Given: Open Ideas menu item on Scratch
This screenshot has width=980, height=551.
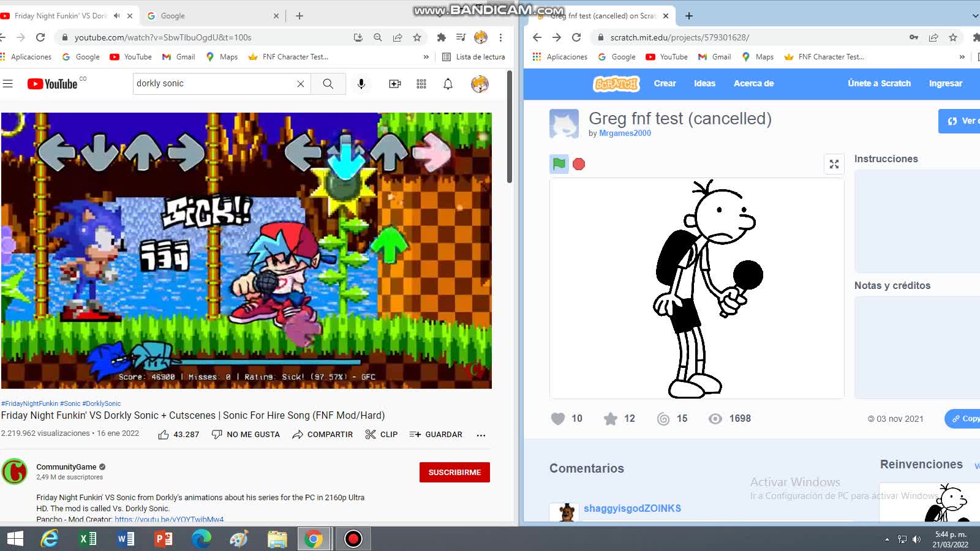Looking at the screenshot, I should (x=704, y=83).
